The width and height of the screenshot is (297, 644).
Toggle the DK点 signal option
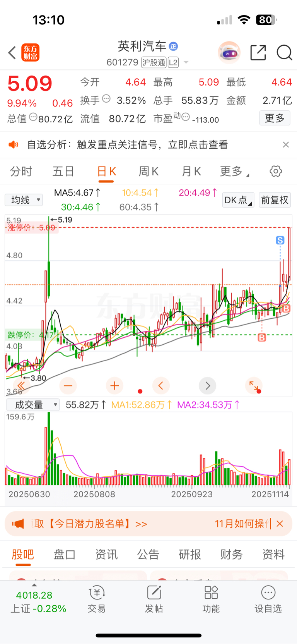point(238,200)
